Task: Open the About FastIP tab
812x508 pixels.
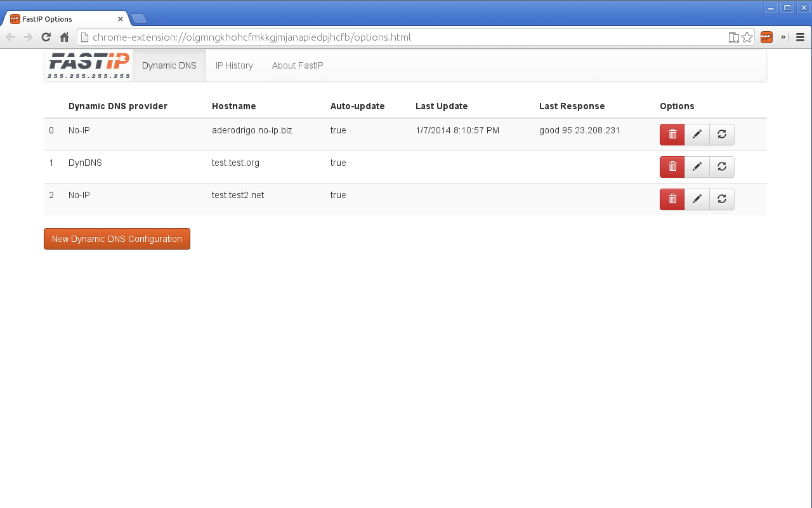Action: tap(298, 65)
